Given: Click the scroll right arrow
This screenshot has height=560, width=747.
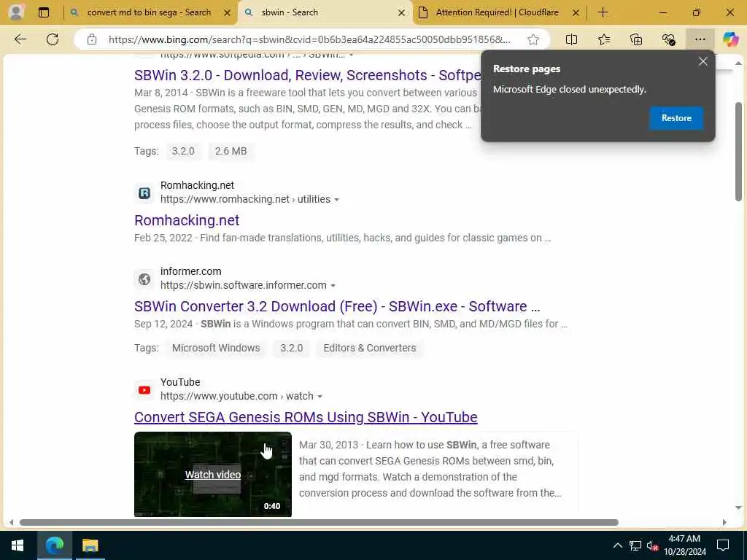Looking at the screenshot, I should 724,522.
